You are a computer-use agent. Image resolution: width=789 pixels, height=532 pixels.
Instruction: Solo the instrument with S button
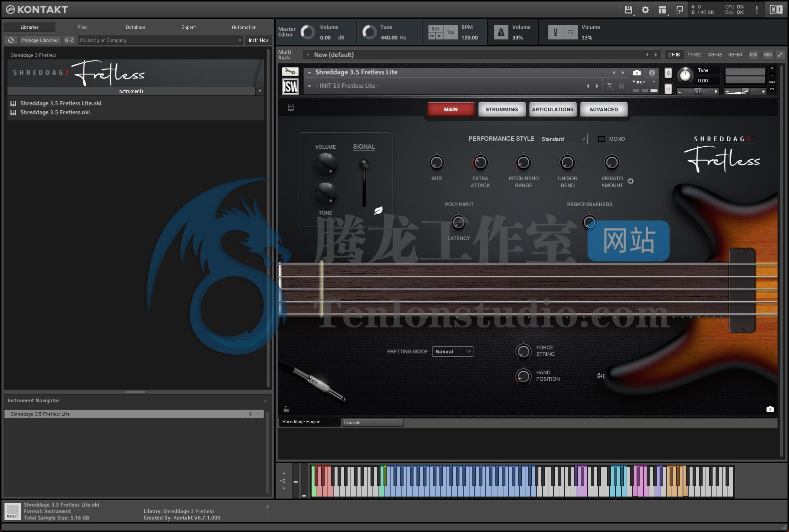click(x=668, y=73)
